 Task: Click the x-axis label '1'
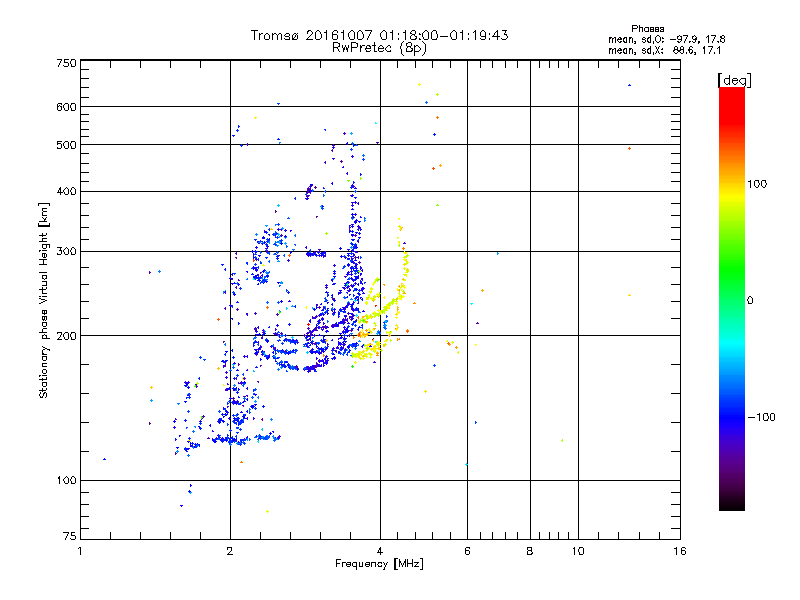(x=80, y=551)
